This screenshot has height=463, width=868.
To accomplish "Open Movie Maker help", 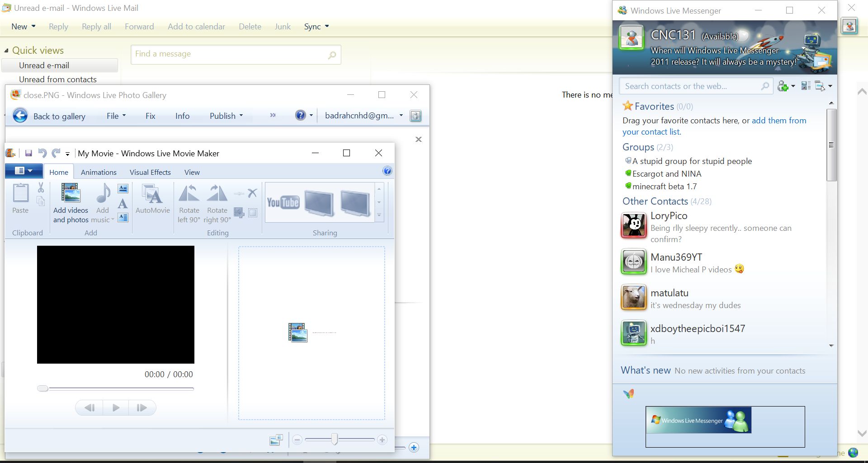I will click(387, 171).
